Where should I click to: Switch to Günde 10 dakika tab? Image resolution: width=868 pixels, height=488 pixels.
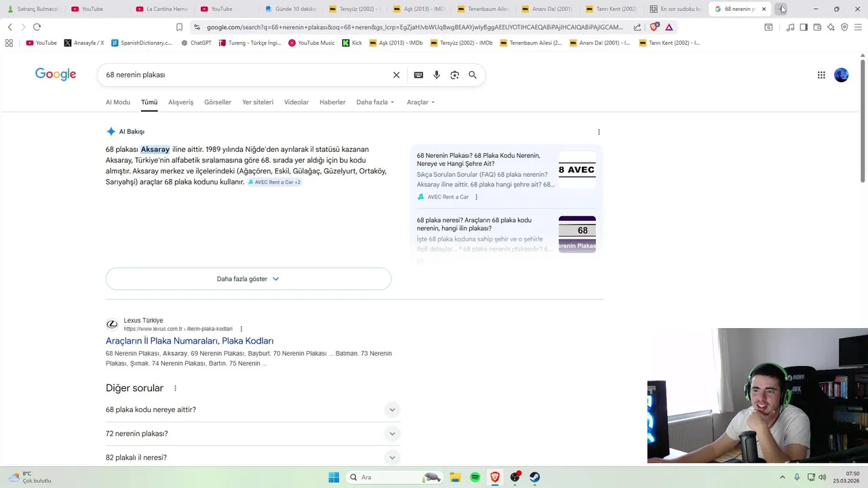[290, 9]
